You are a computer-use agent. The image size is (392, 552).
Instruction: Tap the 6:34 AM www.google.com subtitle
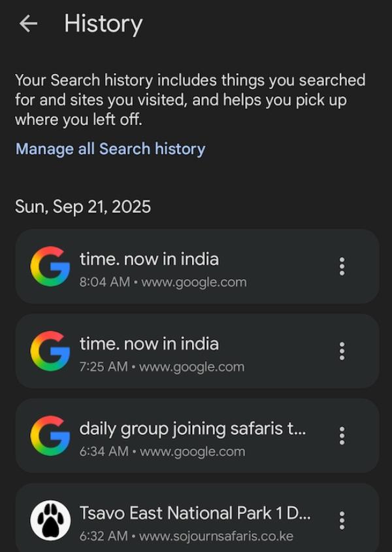pos(162,451)
